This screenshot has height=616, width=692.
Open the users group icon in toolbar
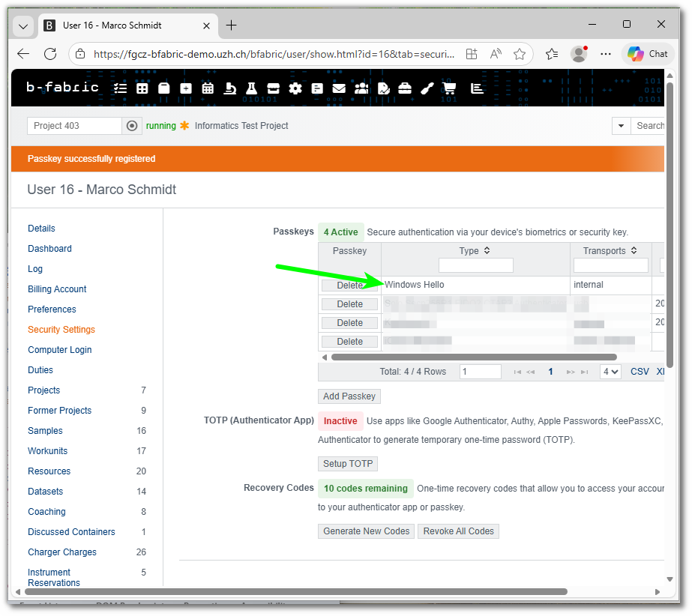point(361,88)
